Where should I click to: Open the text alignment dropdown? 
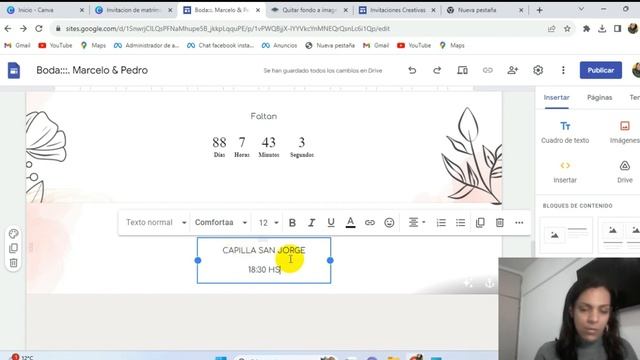tap(417, 222)
